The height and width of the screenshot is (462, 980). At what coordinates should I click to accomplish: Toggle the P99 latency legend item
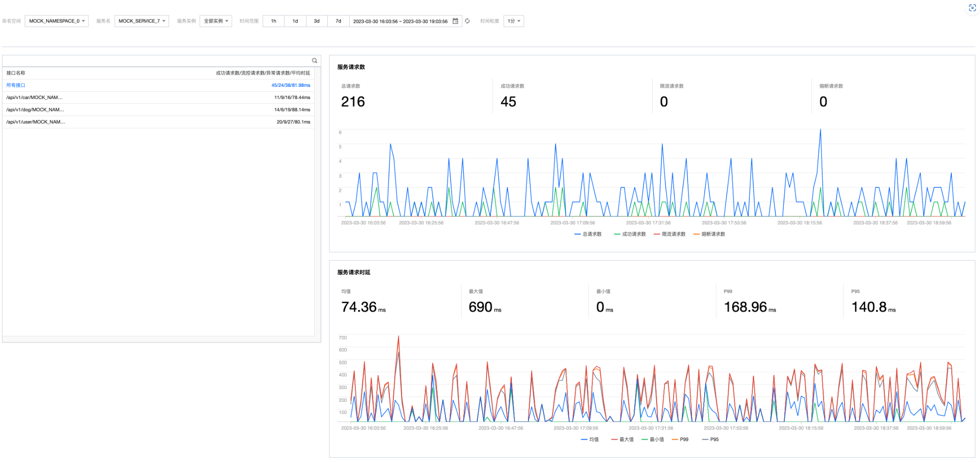(x=680, y=439)
